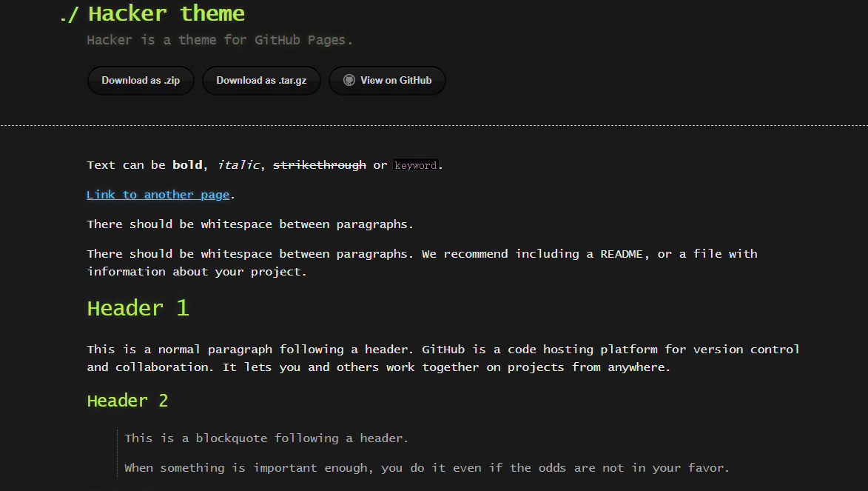Click the paragraph describing GitHub as a code hosting platform
This screenshot has width=868, height=491.
443,358
